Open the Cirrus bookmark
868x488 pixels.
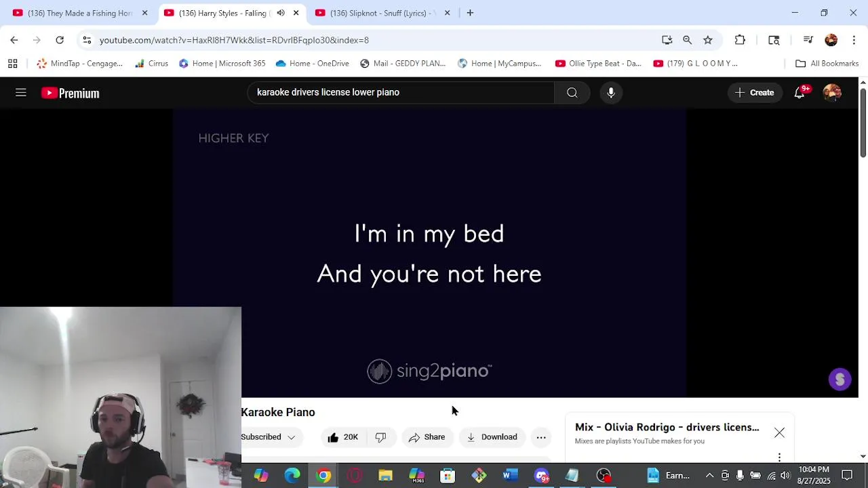pos(151,64)
